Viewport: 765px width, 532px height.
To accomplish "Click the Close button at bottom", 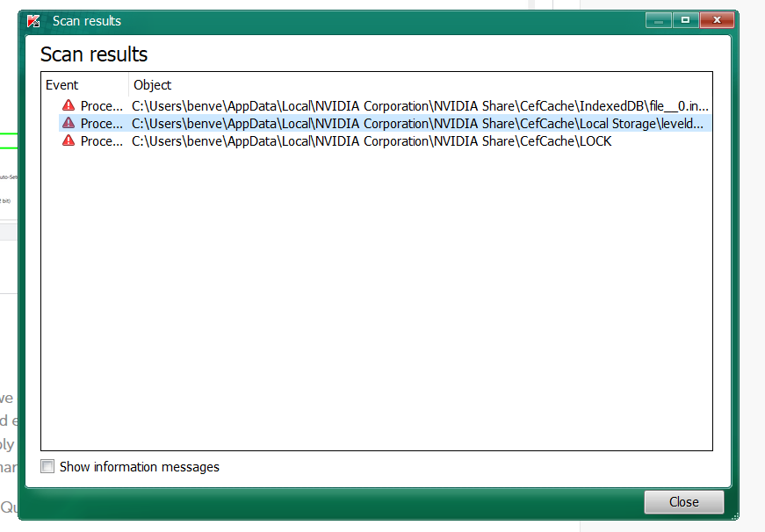I will coord(683,502).
